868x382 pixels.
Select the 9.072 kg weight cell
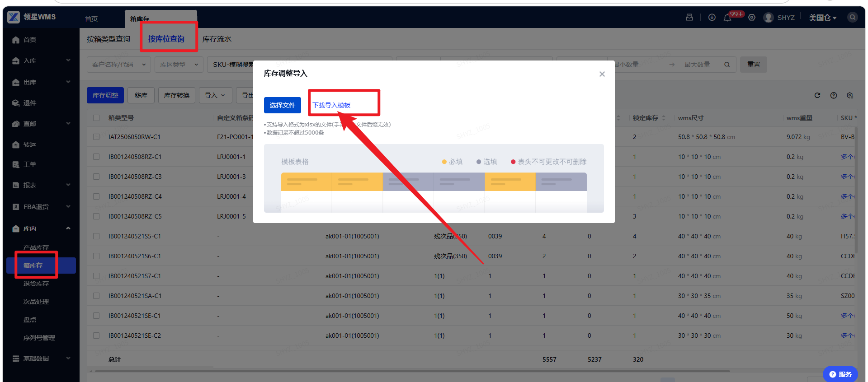[798, 137]
